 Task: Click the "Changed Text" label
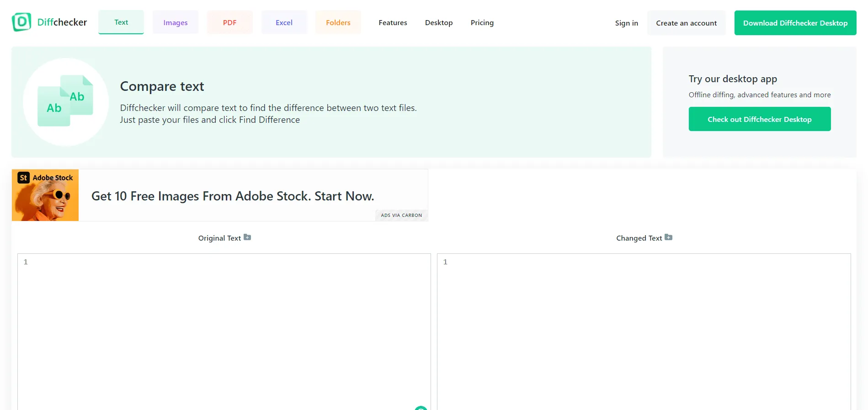[x=639, y=238]
